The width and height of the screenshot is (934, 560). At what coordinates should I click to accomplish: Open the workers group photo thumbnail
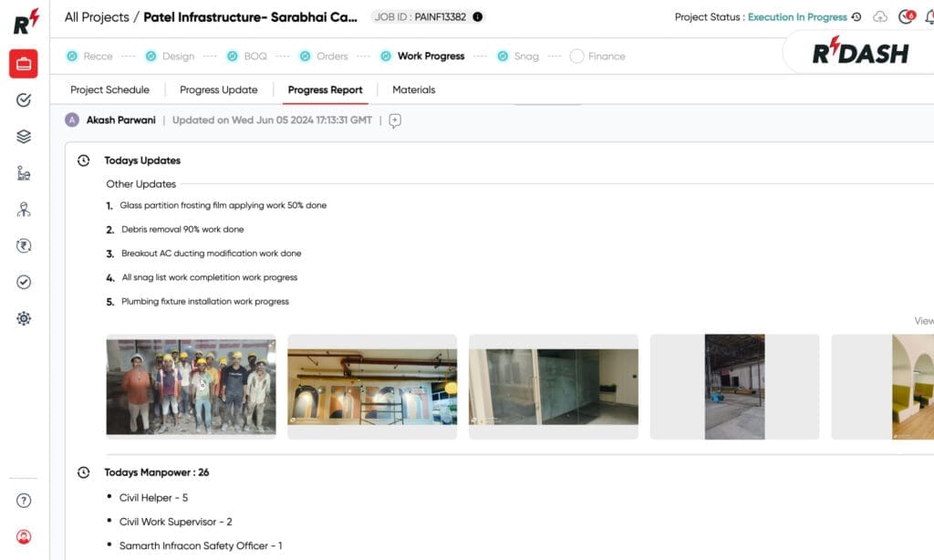191,386
